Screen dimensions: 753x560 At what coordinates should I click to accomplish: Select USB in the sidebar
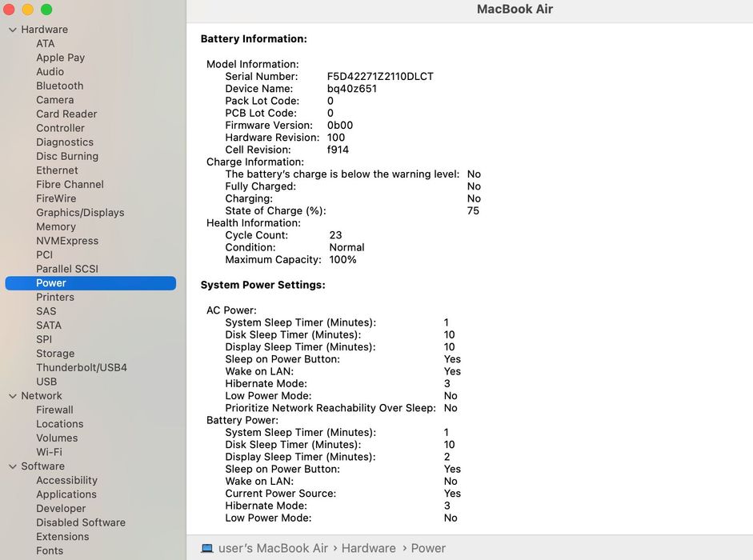(x=46, y=382)
